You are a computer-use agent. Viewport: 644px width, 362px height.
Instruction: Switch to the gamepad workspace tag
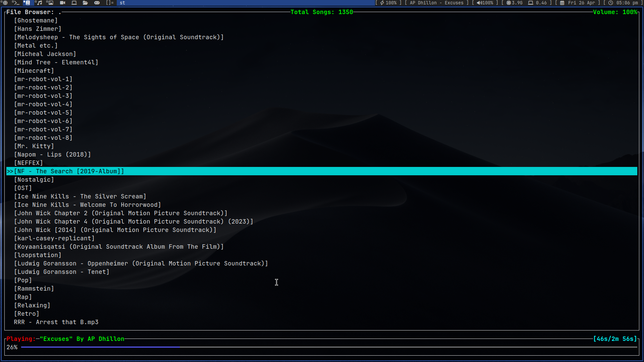[x=97, y=3]
